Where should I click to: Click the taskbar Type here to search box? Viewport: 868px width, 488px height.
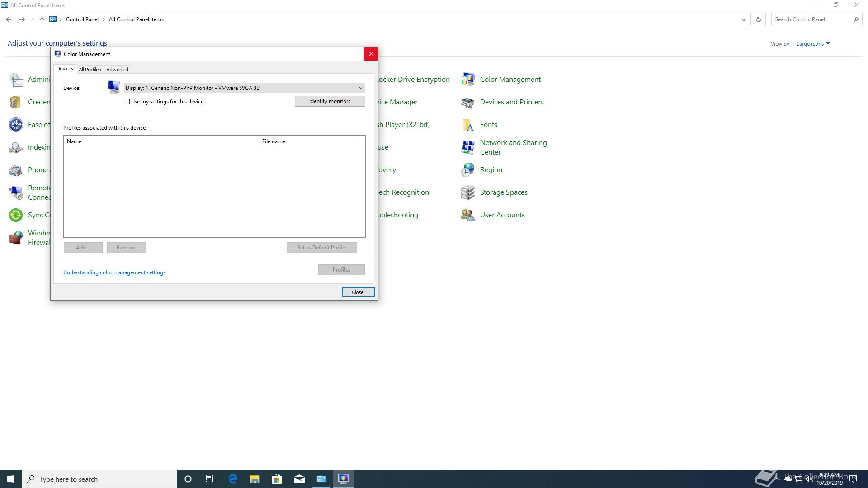99,479
